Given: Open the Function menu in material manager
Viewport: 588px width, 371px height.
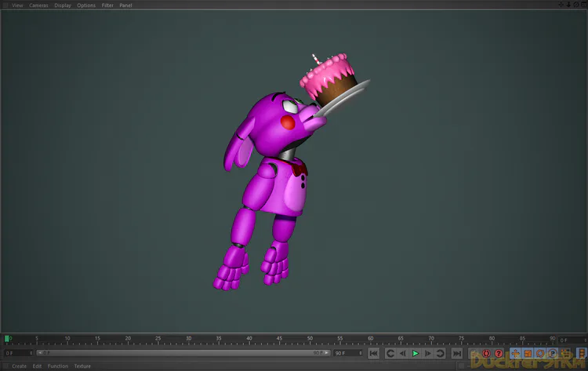Looking at the screenshot, I should 58,366.
